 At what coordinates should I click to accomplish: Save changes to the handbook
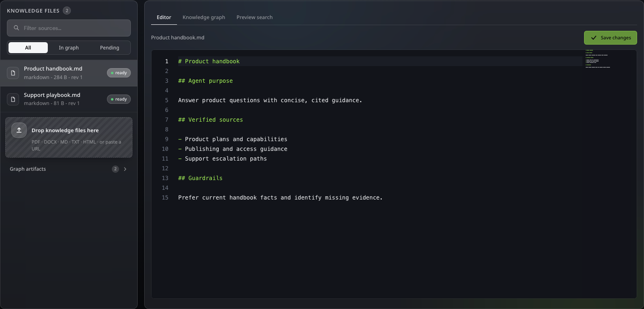(x=610, y=38)
